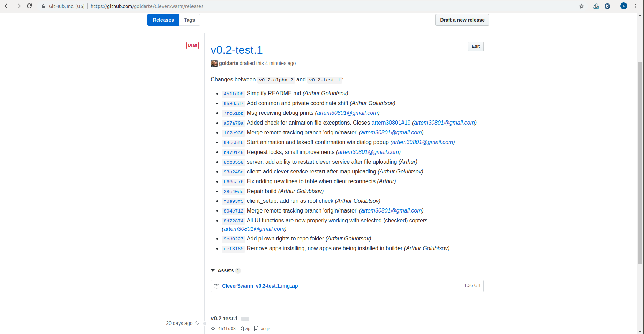Viewport: 644px width, 334px height.
Task: Select the Releases tab
Action: [x=163, y=20]
